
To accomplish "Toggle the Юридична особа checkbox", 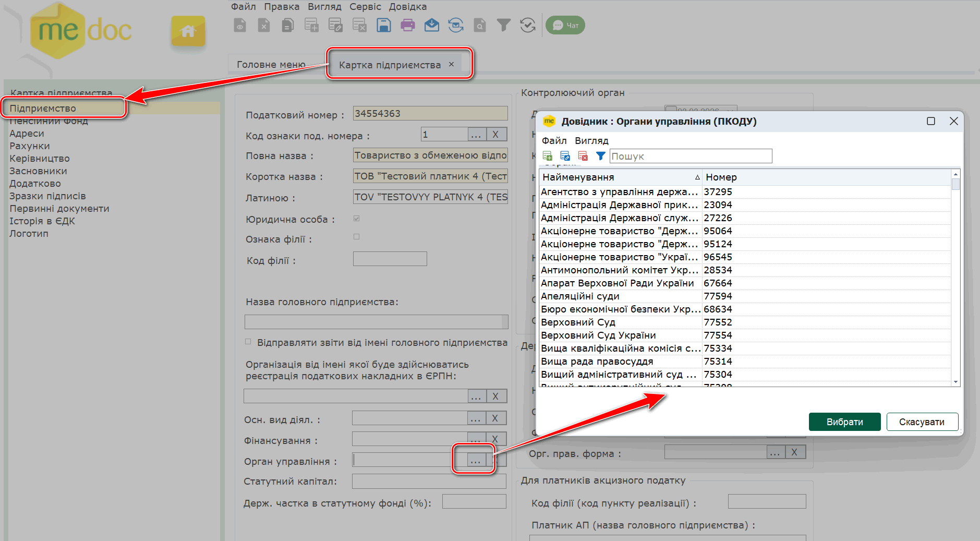I will click(357, 219).
